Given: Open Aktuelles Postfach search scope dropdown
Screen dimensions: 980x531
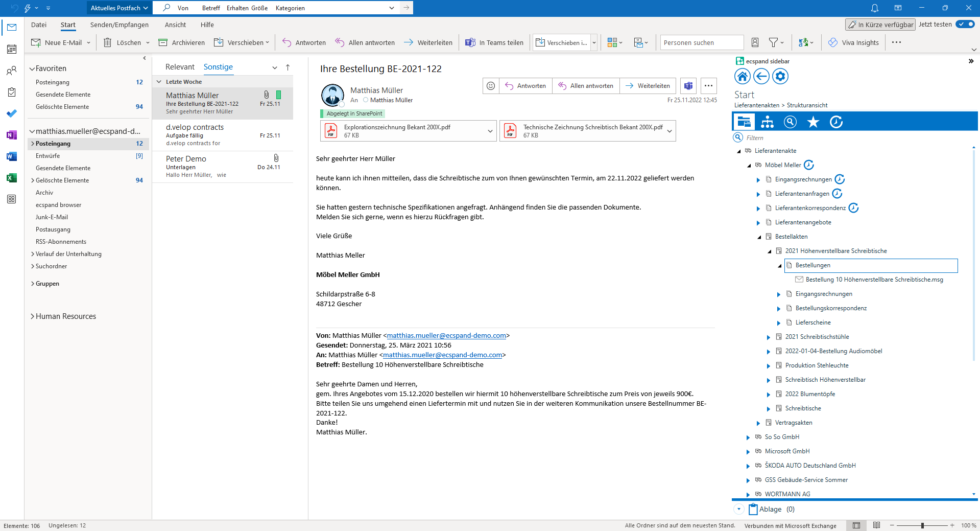Looking at the screenshot, I should point(119,8).
